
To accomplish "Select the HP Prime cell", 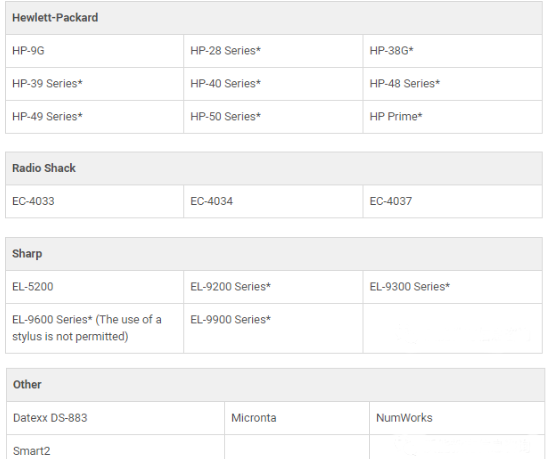I will pos(453,117).
